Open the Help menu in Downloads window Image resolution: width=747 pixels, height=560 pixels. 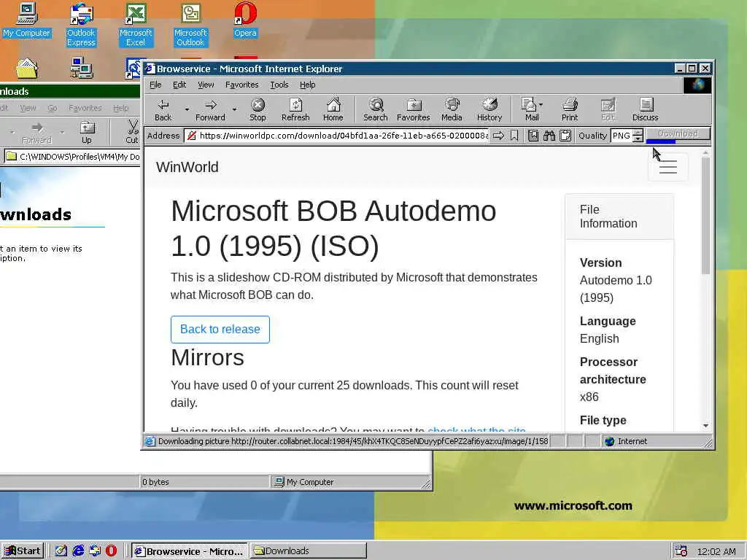click(120, 108)
